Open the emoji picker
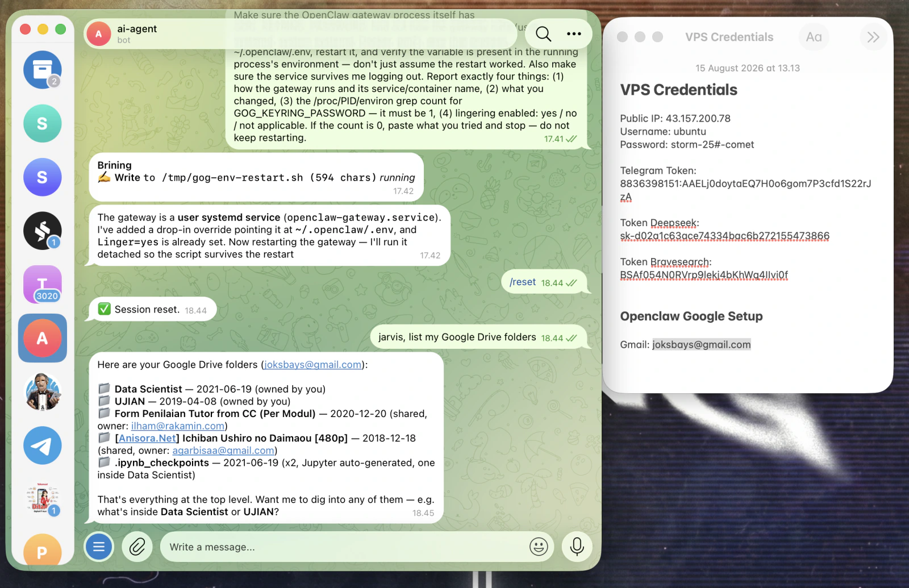 539,547
